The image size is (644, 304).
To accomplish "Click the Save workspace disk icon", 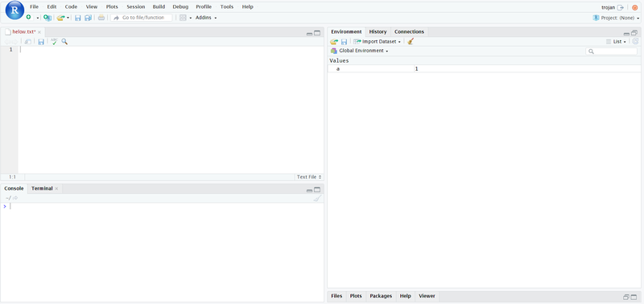I will coord(345,42).
